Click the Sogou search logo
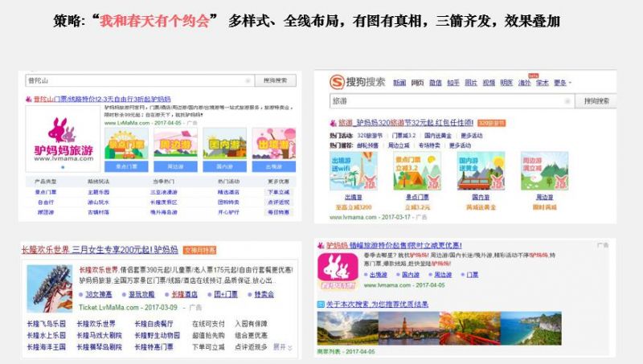 pyautogui.click(x=358, y=82)
